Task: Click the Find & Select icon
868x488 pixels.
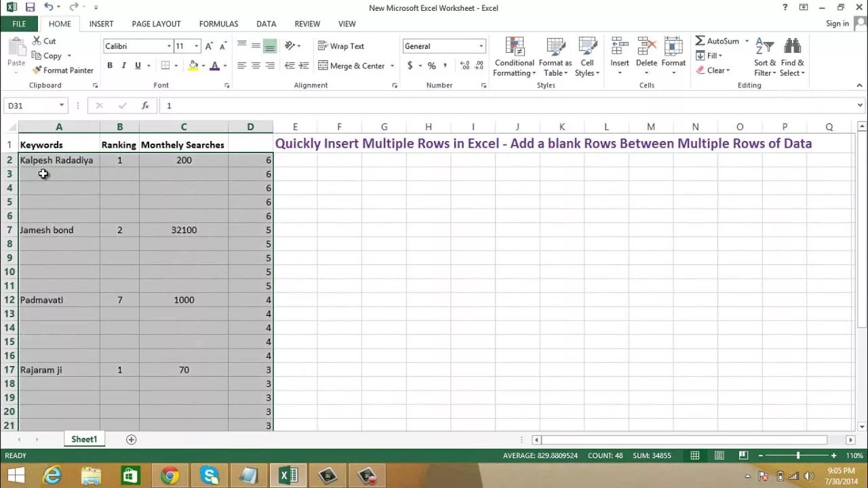Action: (x=792, y=57)
